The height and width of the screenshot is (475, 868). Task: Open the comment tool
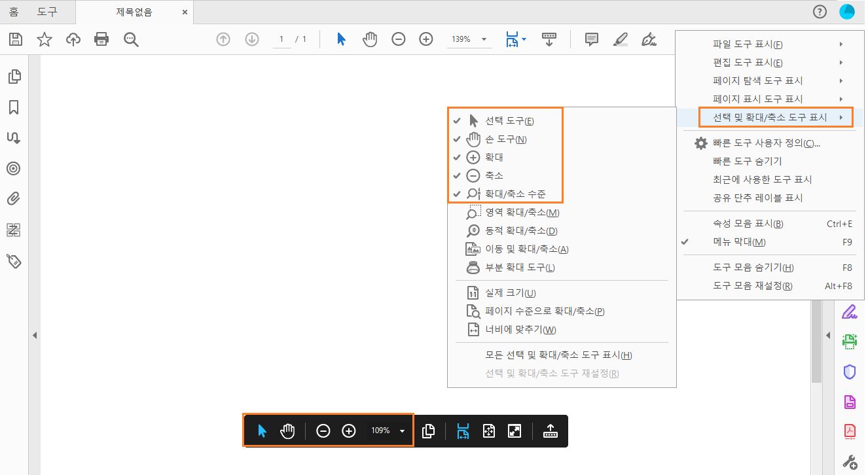coord(590,39)
